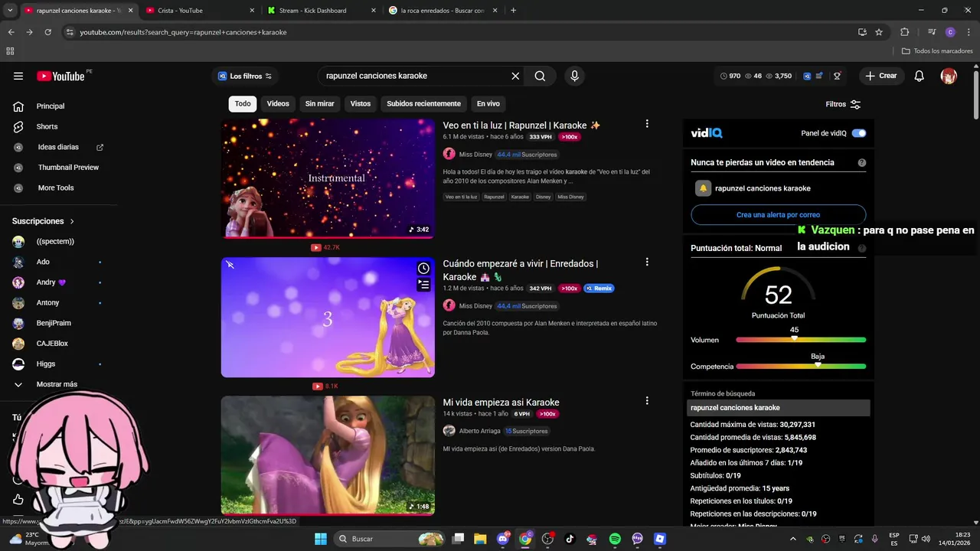Click the help icon next to trending alert title
The height and width of the screenshot is (551, 980).
click(x=862, y=162)
